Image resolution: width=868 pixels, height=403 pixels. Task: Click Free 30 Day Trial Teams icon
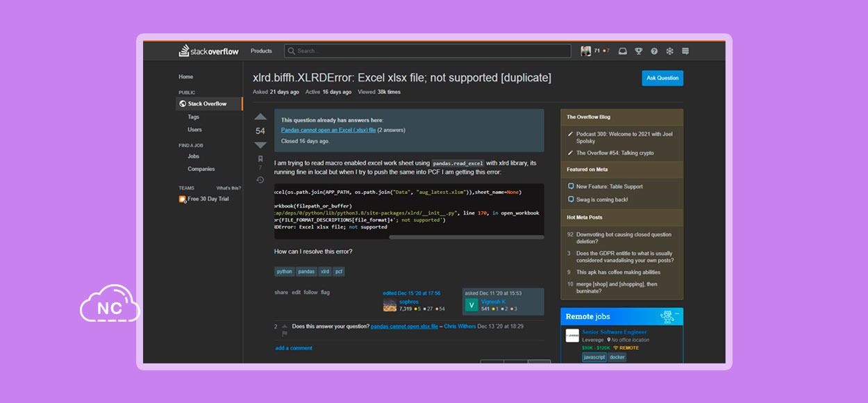coord(183,199)
